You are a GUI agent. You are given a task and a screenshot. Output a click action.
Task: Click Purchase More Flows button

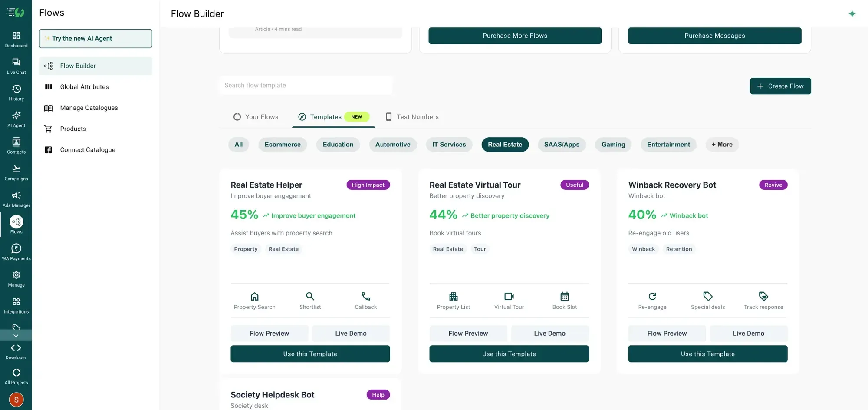click(x=515, y=36)
